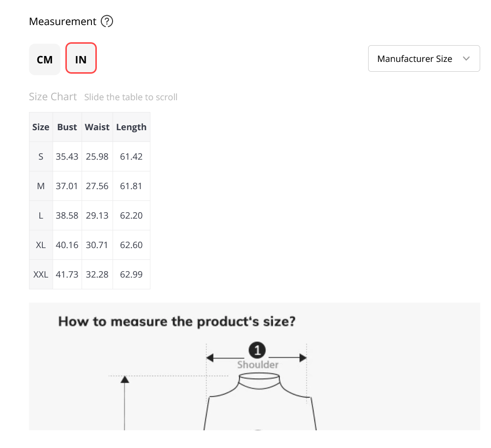Screen dimensions: 491x448
Task: Click the "How to measure the product's size?" heading
Action: [x=177, y=322]
